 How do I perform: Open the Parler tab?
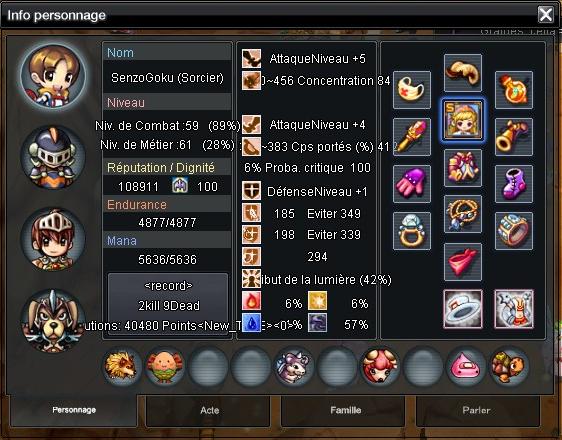point(477,410)
